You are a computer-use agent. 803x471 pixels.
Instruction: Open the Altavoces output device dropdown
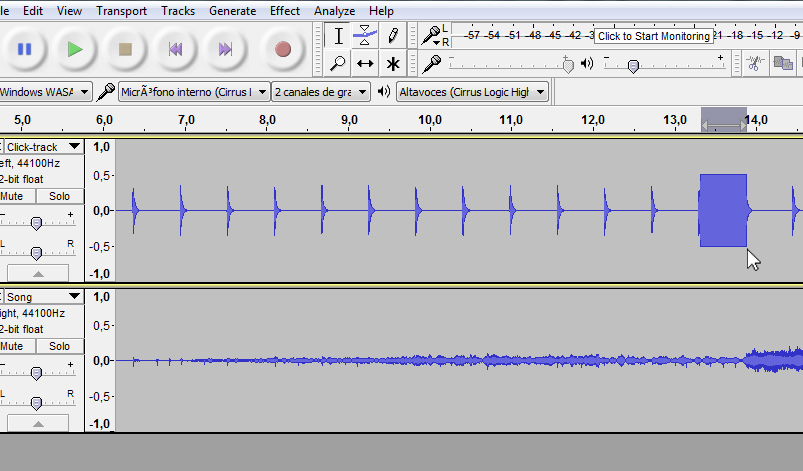click(x=472, y=92)
